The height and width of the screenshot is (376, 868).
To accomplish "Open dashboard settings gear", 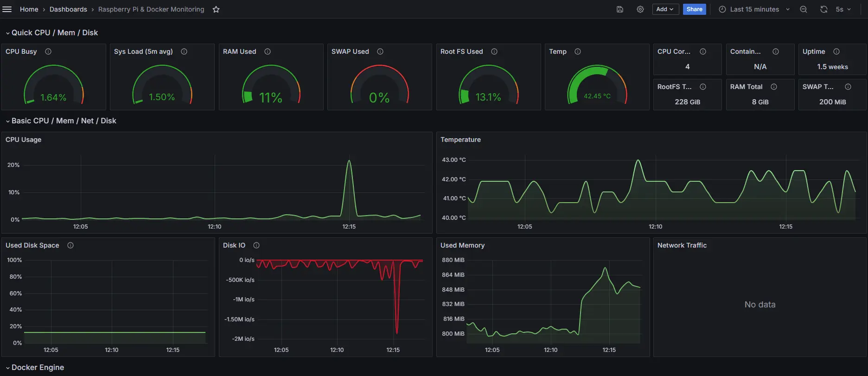I will pos(640,9).
